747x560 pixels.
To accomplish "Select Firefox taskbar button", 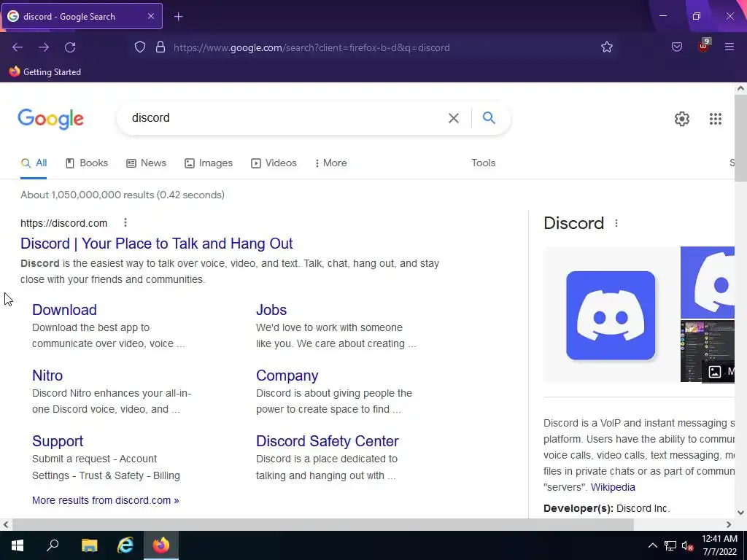I will pyautogui.click(x=161, y=545).
